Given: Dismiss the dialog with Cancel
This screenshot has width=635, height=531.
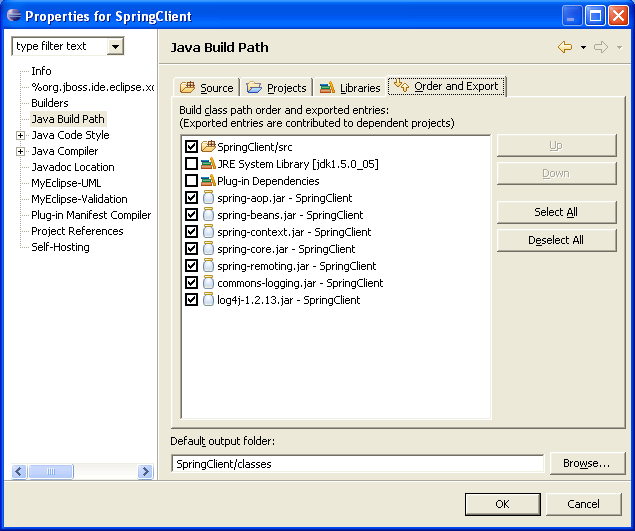Looking at the screenshot, I should pos(584,504).
